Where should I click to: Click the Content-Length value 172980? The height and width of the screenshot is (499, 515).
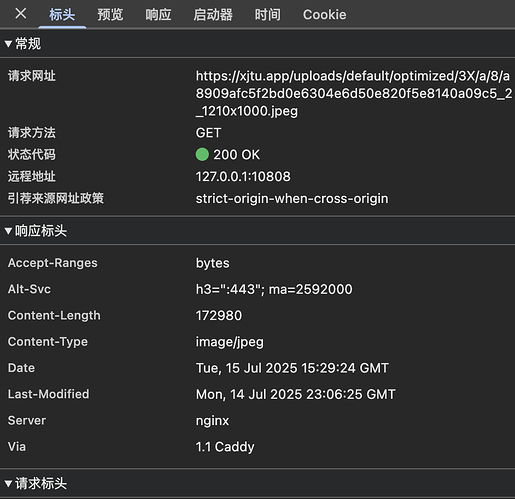(219, 316)
